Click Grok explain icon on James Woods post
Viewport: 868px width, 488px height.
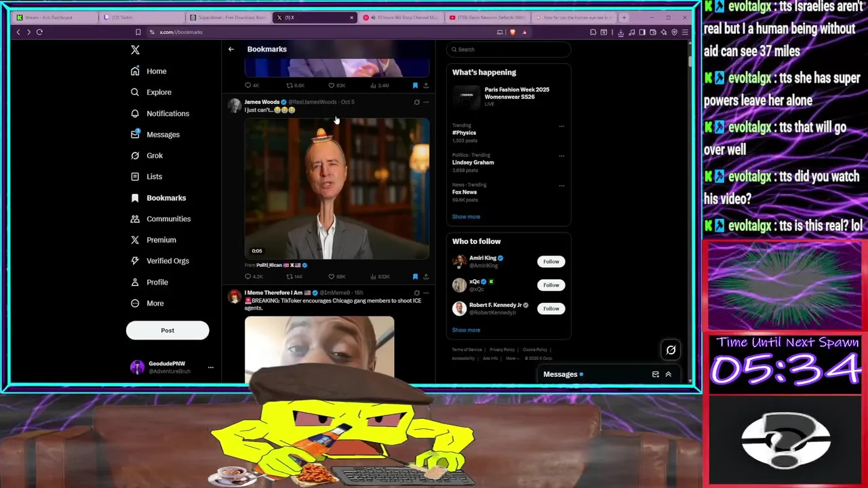(x=416, y=102)
